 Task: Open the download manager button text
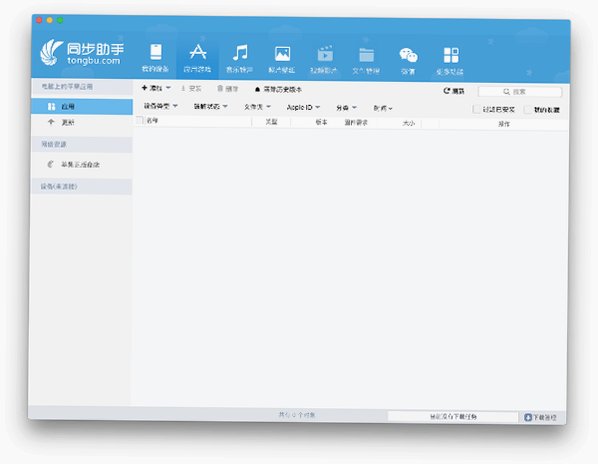(x=545, y=417)
